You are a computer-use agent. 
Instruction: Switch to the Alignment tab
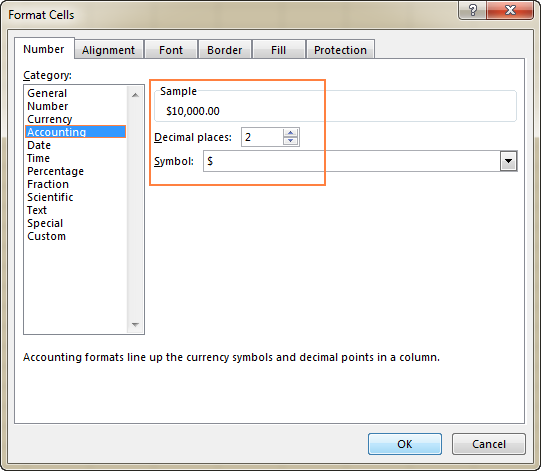108,50
